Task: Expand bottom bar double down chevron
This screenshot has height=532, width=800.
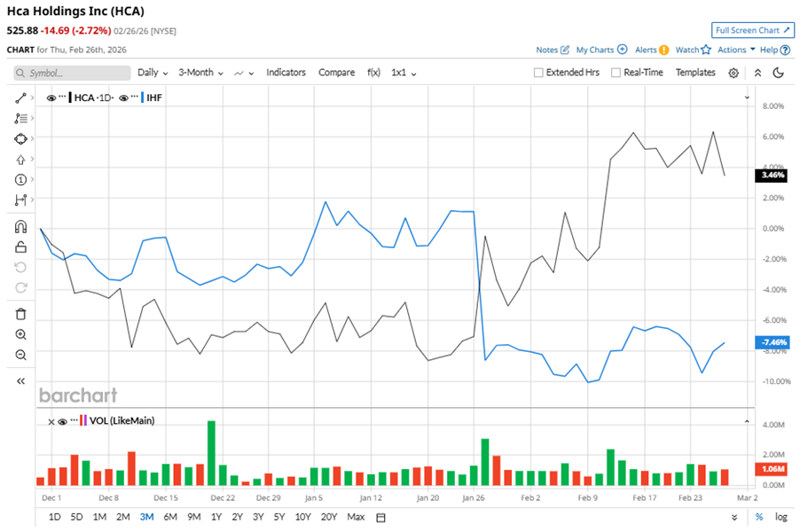Action: tap(734, 517)
